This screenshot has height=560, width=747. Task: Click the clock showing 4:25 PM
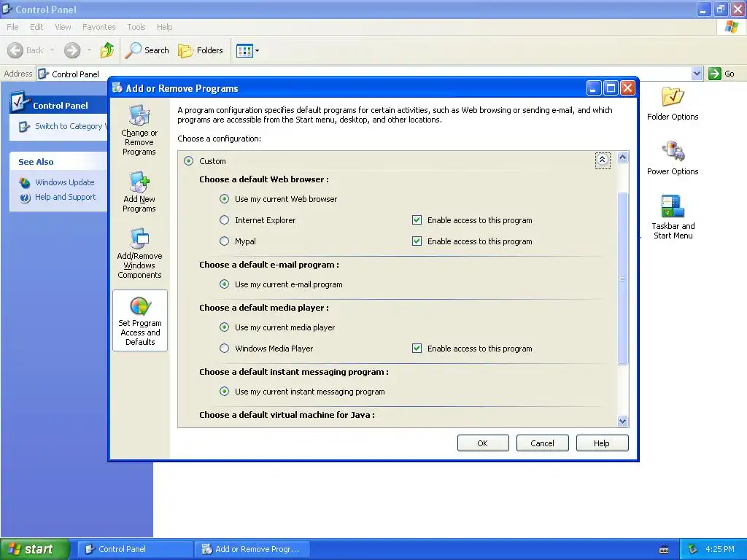[x=719, y=549]
